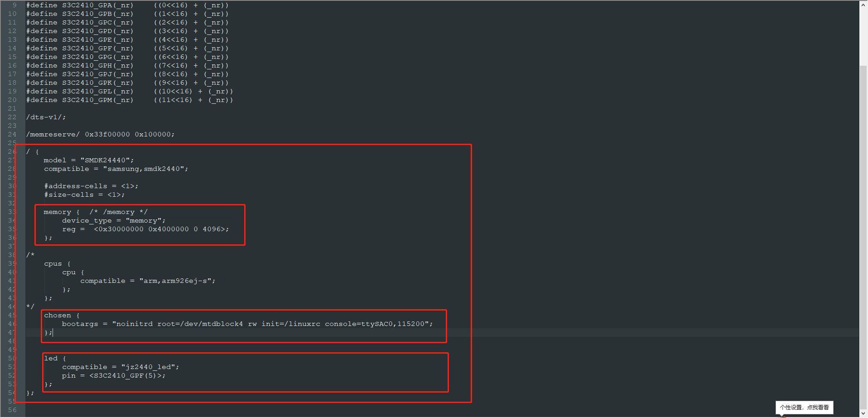Click the S3C2410_GPM define line

130,100
